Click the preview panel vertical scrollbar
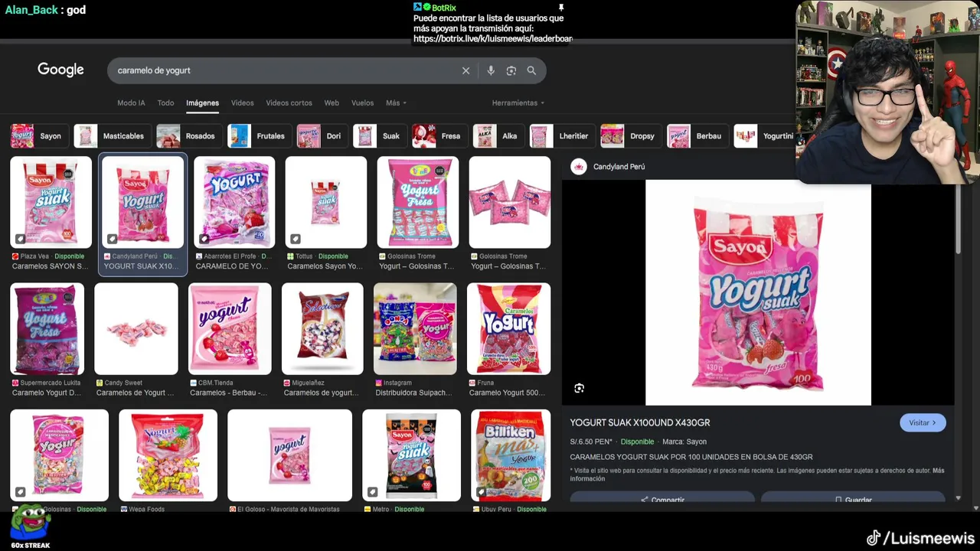 pos(957,218)
